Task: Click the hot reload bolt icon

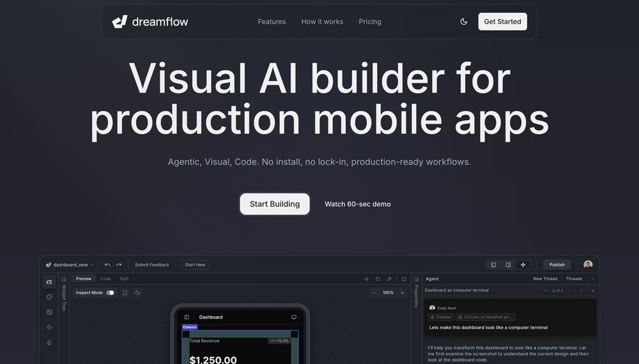Action: pos(366,279)
